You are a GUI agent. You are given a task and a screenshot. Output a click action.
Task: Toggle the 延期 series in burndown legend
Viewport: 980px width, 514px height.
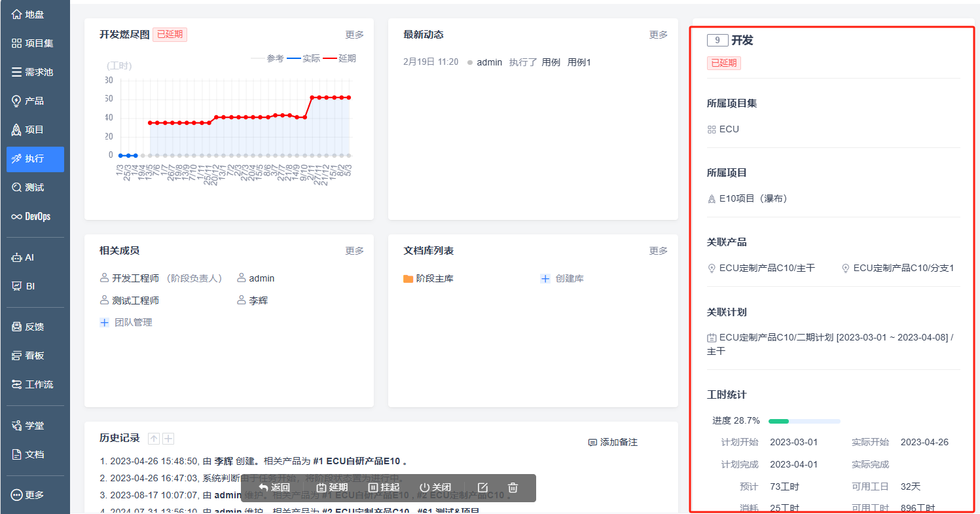(x=340, y=59)
